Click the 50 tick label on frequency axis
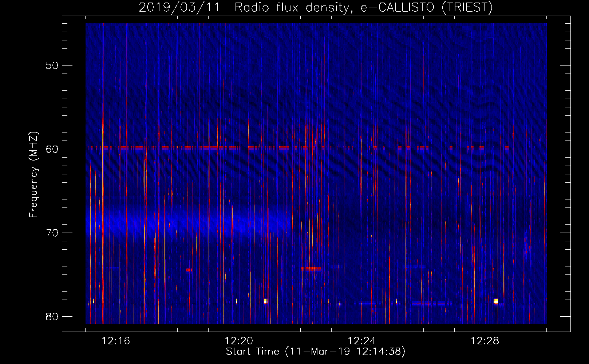 coord(52,66)
